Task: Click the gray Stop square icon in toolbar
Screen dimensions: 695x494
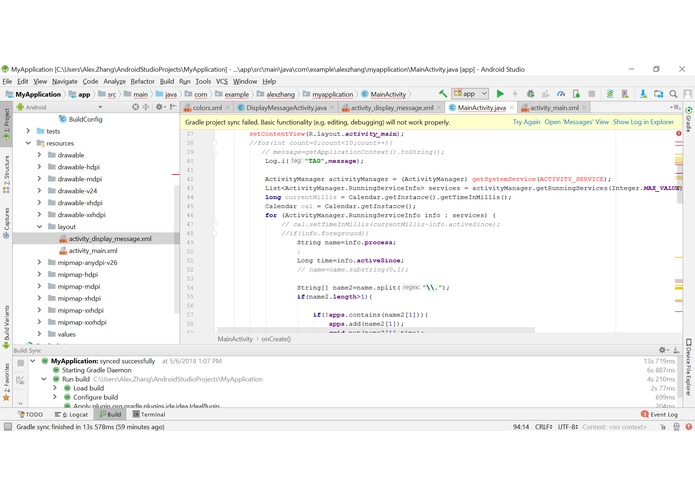Action: [591, 94]
